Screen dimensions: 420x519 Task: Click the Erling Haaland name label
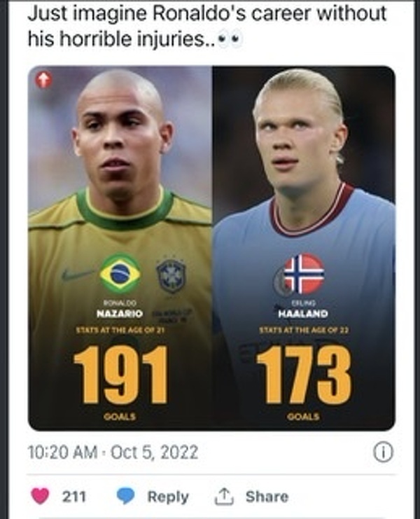[302, 308]
